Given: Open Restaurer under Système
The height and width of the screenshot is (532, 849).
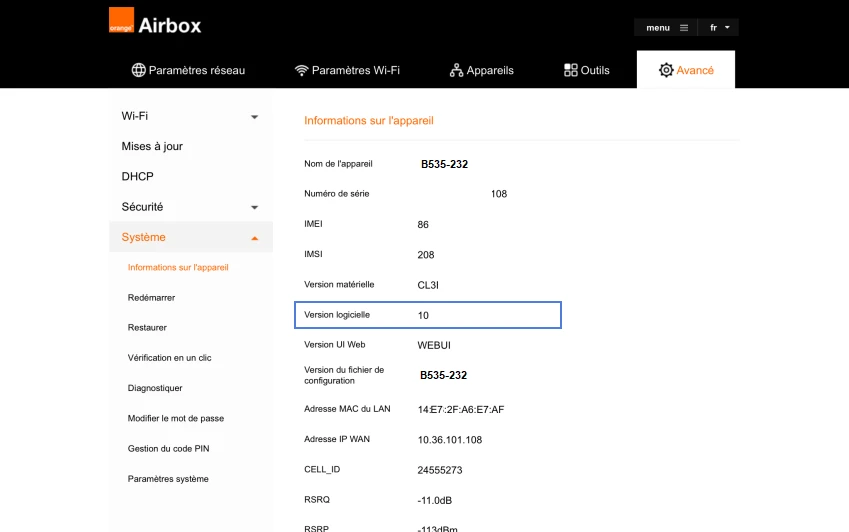Looking at the screenshot, I should tap(147, 327).
